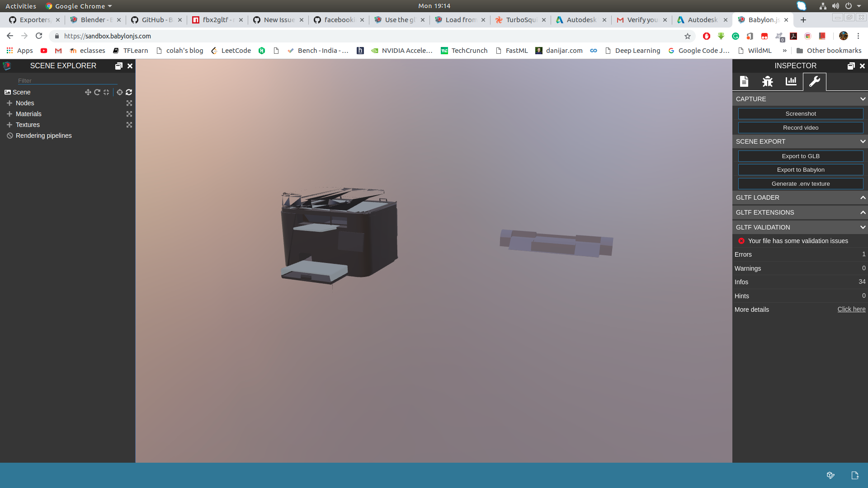Select the translation gizmo icon next to Scene
Screen dimensions: 868x488
[x=88, y=92]
